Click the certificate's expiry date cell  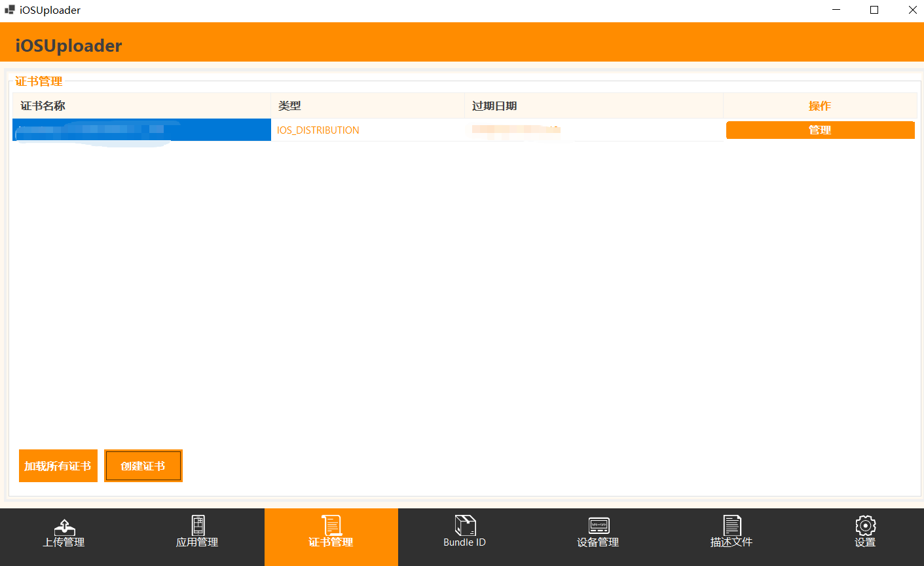coord(516,130)
